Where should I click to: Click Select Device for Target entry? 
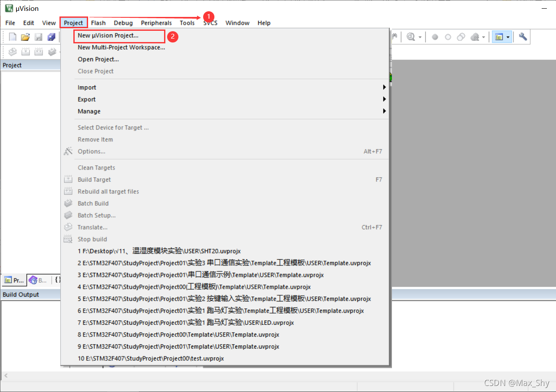[225, 127]
